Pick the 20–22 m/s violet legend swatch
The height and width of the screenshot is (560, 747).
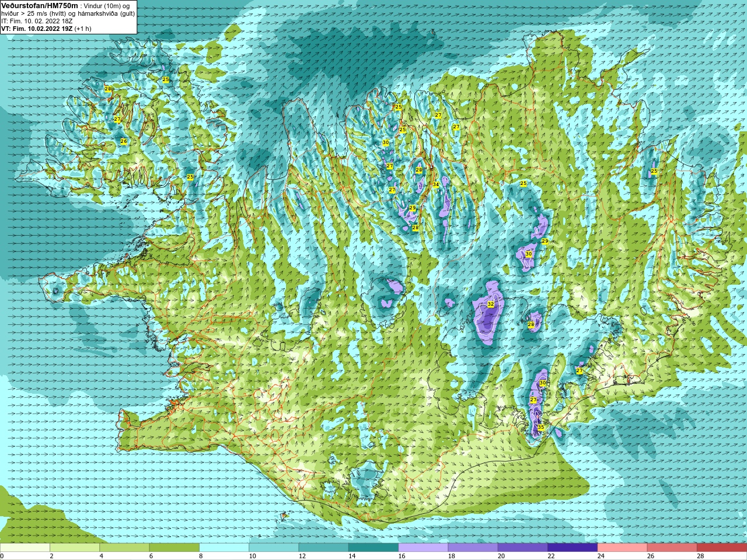tap(523, 548)
